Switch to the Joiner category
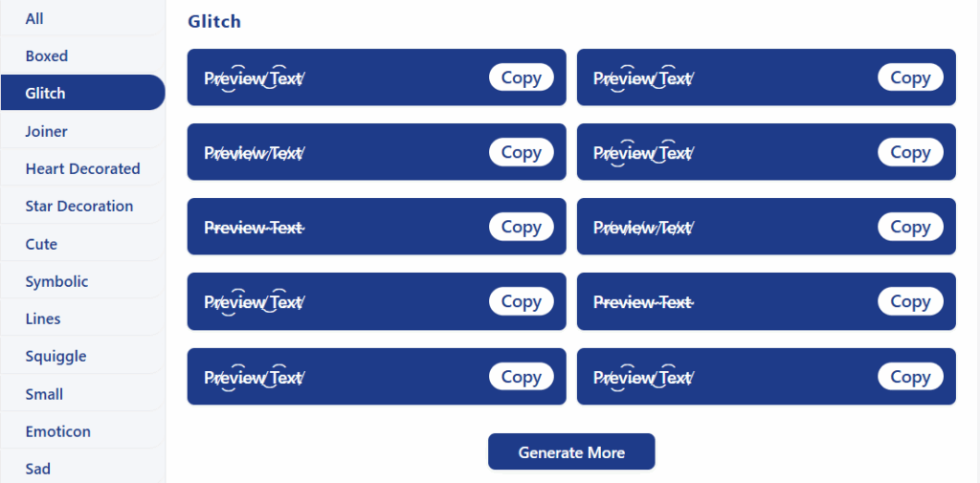The image size is (980, 483). (82, 131)
